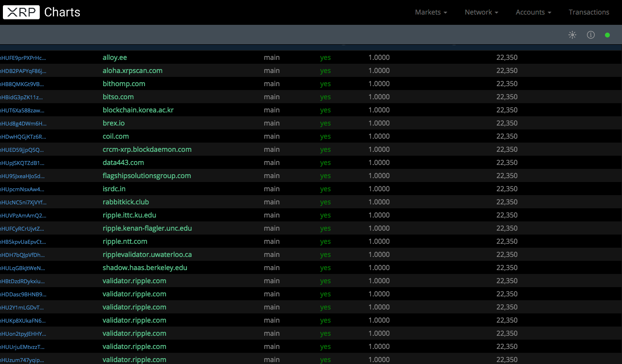Open validator.ripple.com key nHU2Y1mLGDvT
Viewport: 622px width, 364px height.
22,308
